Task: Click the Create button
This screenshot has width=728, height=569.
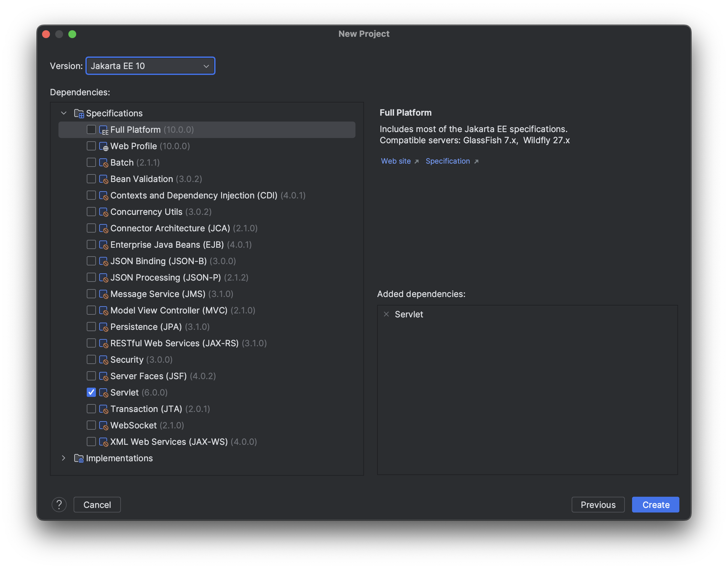Action: [655, 504]
